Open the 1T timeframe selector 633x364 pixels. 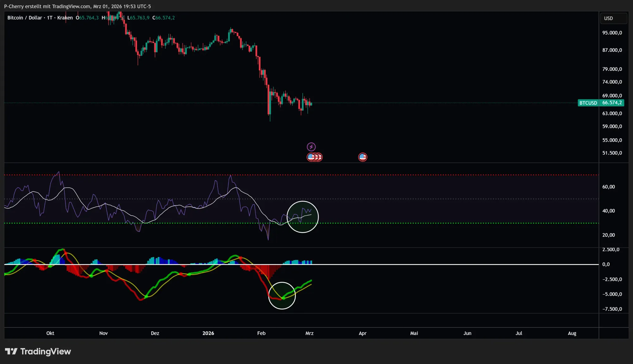49,18
